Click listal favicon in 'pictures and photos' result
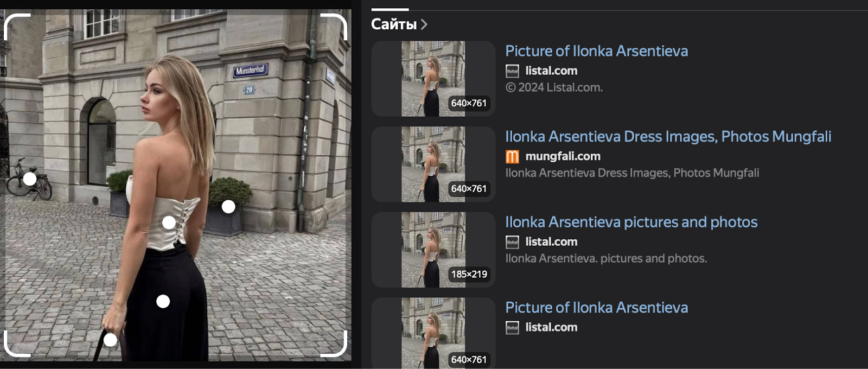 click(x=512, y=242)
